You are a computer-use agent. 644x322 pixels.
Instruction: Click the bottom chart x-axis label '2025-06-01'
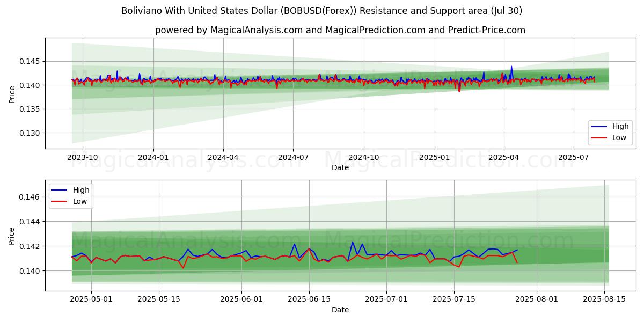click(241, 299)
